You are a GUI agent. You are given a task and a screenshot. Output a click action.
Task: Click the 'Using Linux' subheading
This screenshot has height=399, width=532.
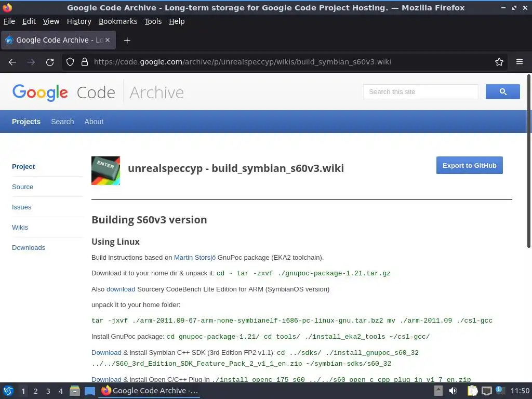115,242
